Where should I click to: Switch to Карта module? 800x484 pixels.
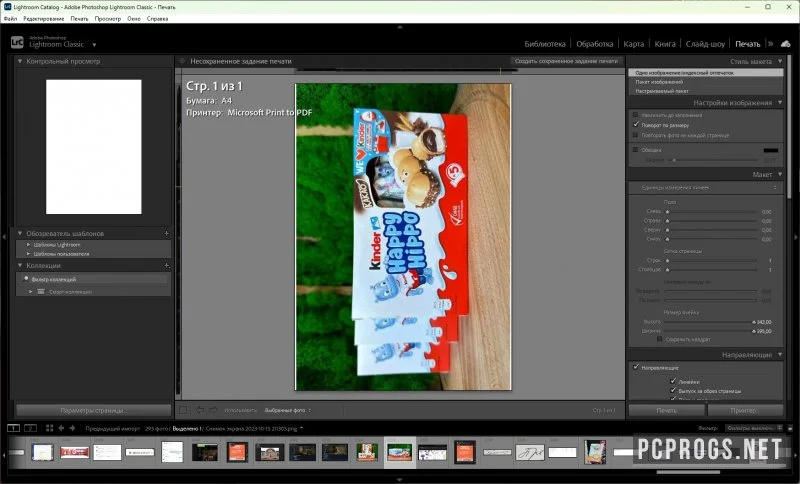634,44
